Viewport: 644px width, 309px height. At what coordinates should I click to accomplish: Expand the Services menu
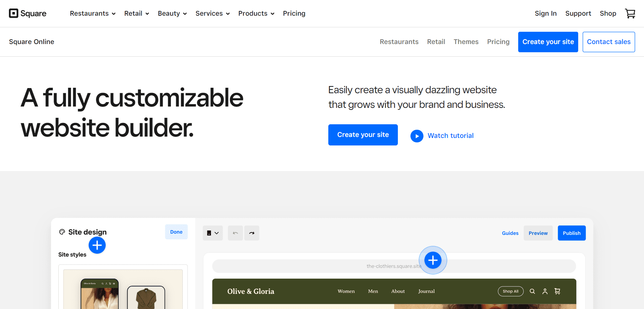pos(212,13)
